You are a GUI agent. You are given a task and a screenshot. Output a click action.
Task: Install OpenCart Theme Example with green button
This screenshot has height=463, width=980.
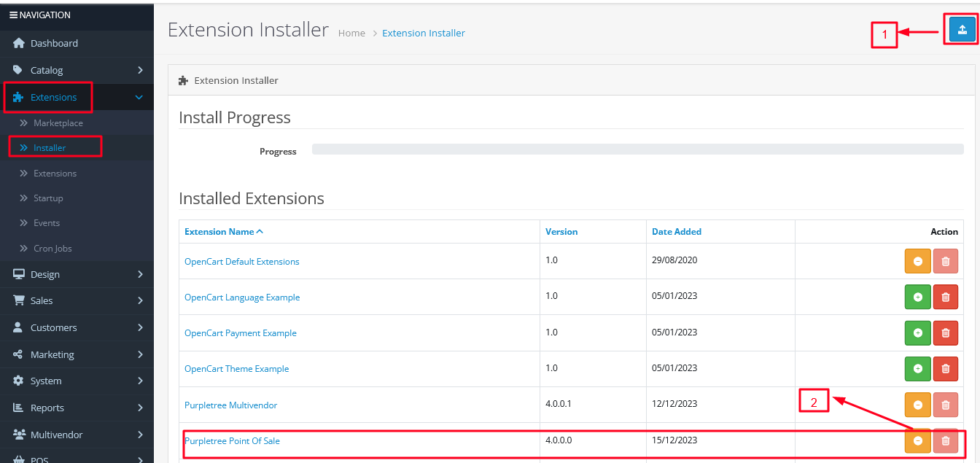click(x=918, y=368)
